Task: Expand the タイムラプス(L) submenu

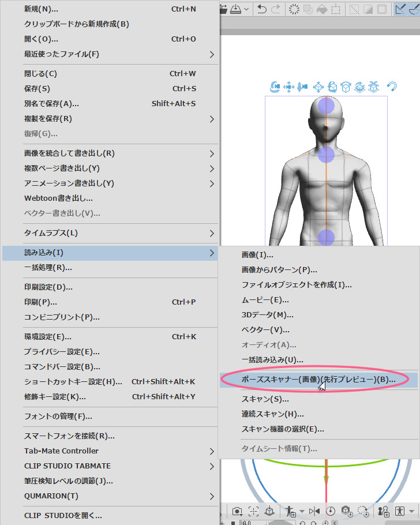Action: (110, 233)
